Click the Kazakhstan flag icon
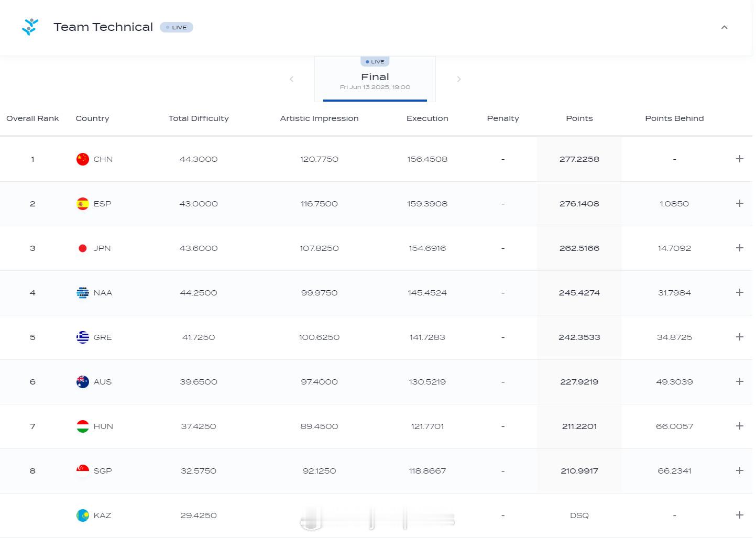 (x=83, y=515)
